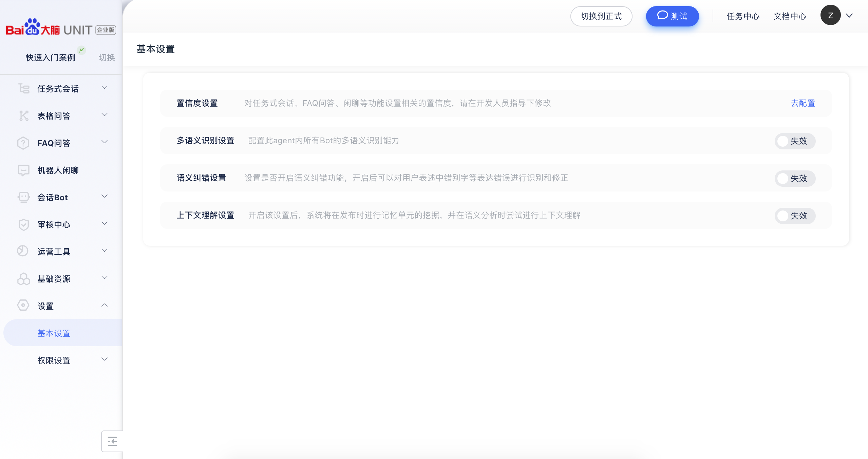Collapse the sidebar with bottom collapse icon
This screenshot has height=459, width=868.
(x=112, y=441)
